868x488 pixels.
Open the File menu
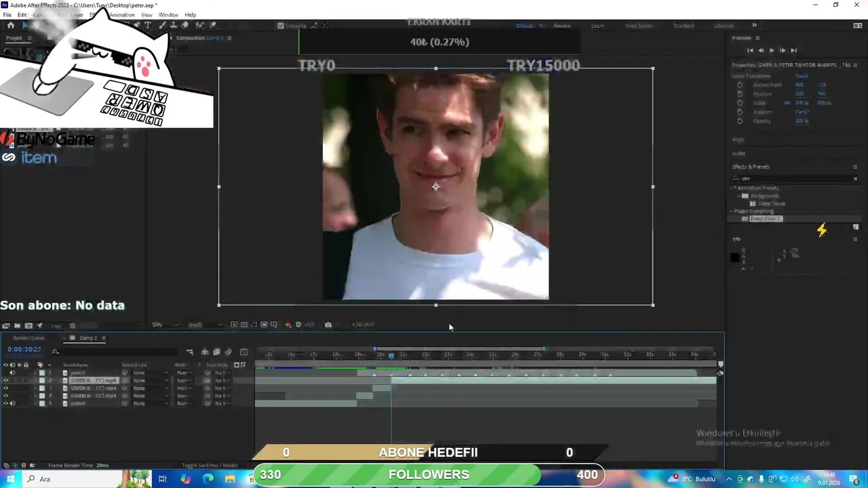pos(7,15)
